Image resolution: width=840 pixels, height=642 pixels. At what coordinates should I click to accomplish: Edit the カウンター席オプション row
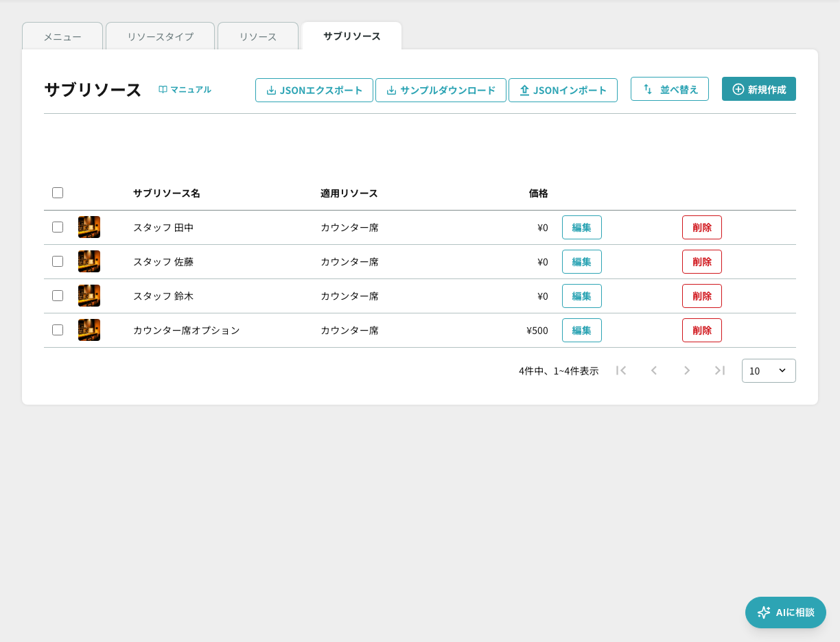point(582,330)
